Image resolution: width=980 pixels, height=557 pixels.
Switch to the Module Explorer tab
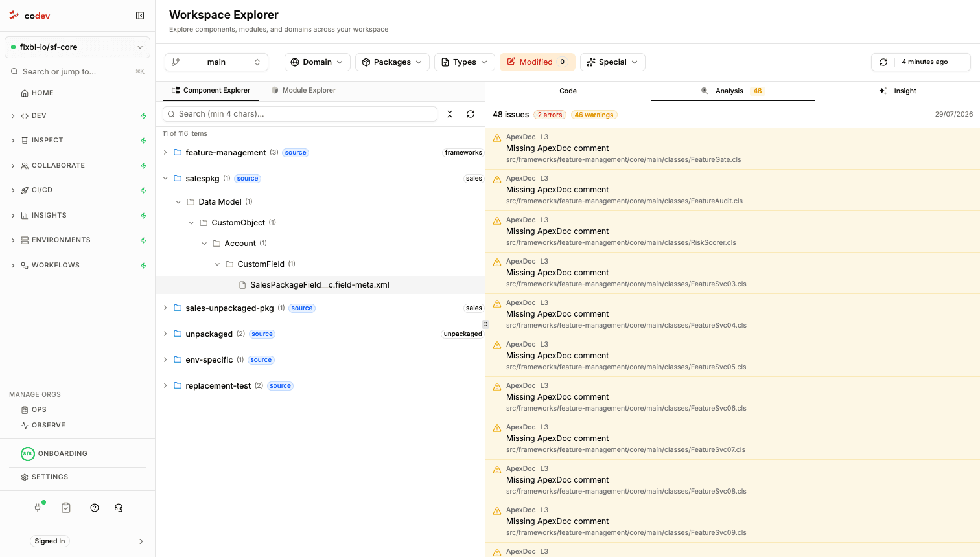pos(303,91)
